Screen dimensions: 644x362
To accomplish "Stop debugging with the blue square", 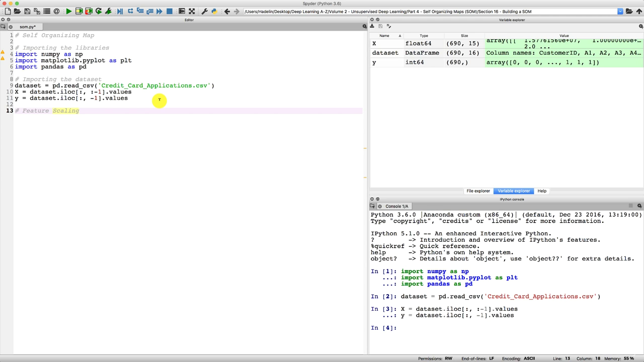I will (x=170, y=11).
